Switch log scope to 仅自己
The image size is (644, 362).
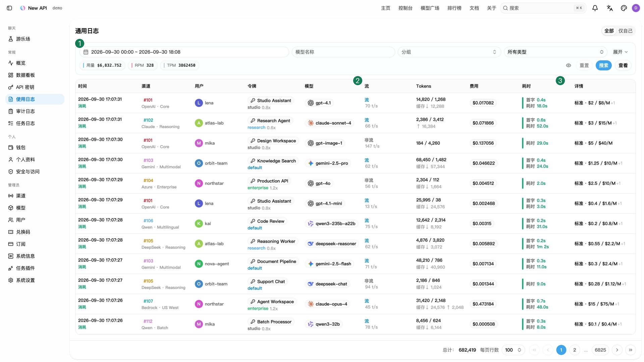tap(625, 31)
